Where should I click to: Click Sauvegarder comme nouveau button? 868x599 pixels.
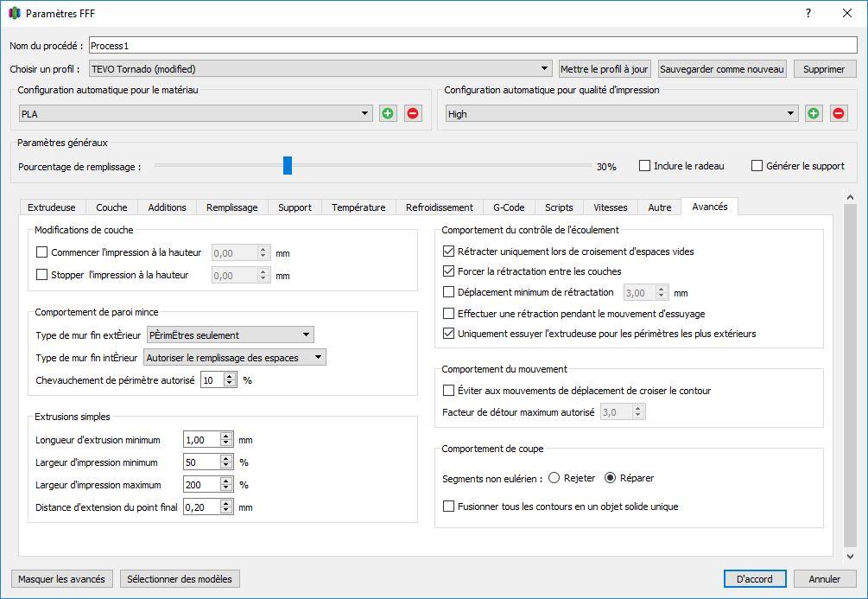tap(722, 68)
